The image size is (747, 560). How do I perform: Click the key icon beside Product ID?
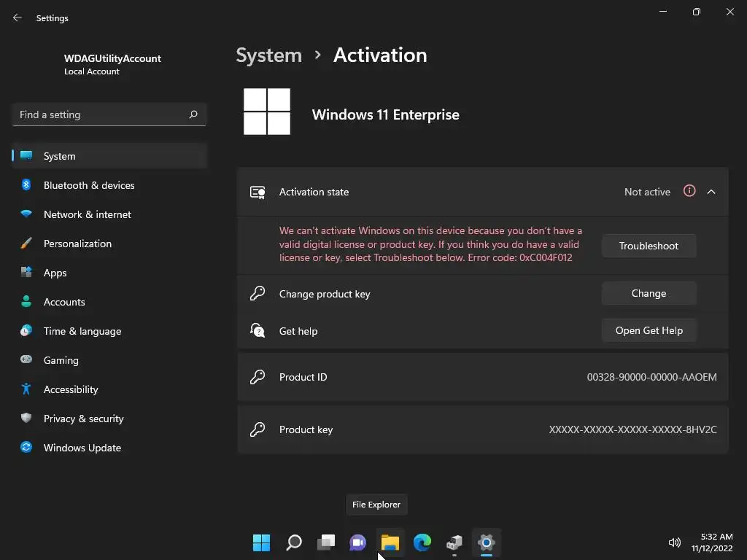pos(258,377)
